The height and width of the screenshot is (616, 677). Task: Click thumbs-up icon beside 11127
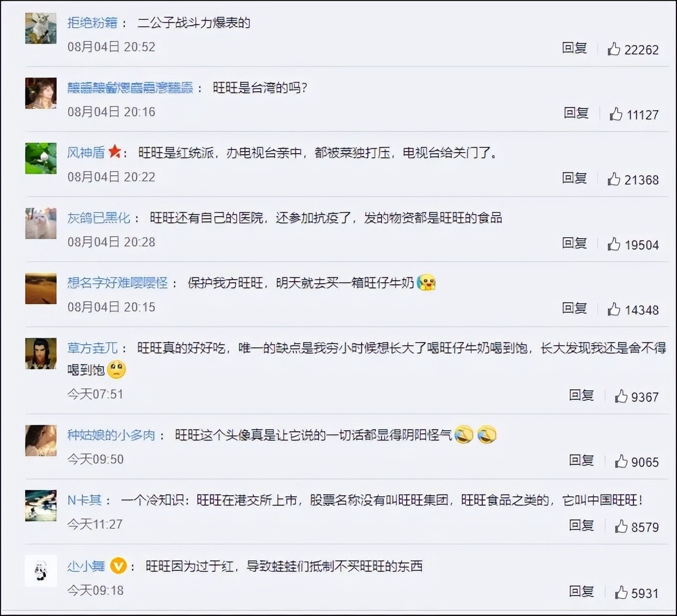coord(616,114)
